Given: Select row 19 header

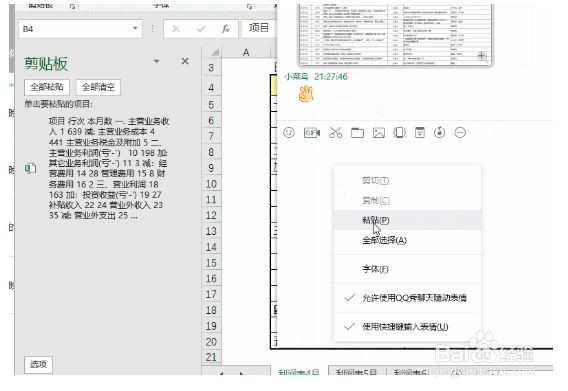Looking at the screenshot, I should pos(211,326).
